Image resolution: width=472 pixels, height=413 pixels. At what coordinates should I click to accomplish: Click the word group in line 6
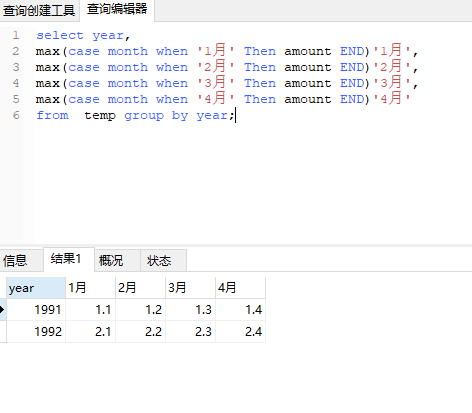[144, 116]
